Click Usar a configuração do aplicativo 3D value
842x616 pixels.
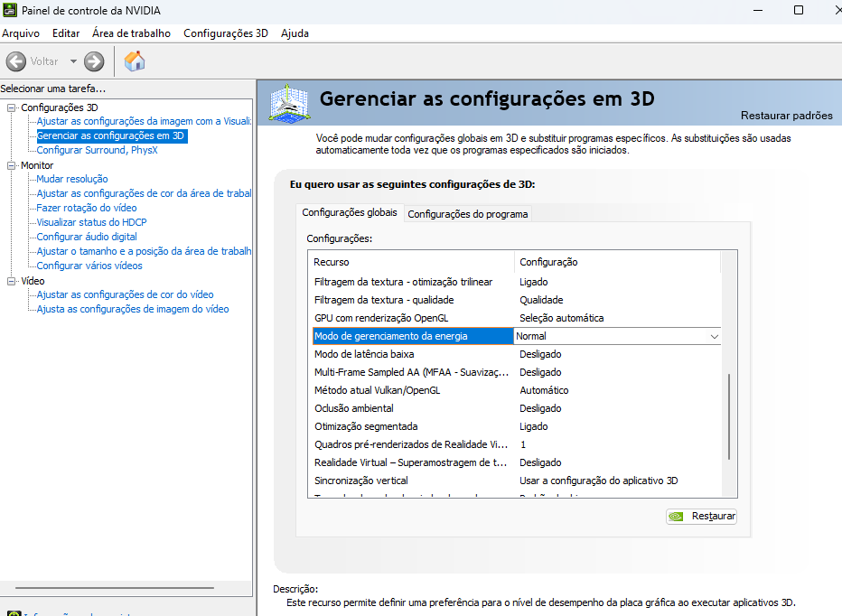coord(599,481)
